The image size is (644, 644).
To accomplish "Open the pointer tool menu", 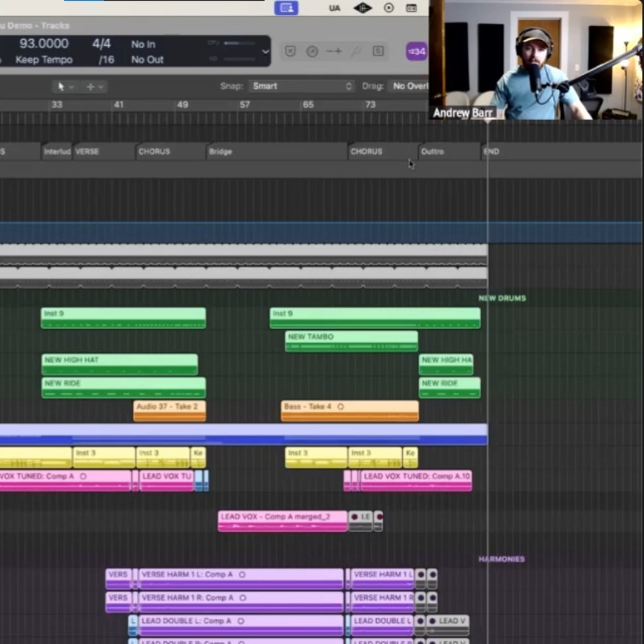I will 64,86.
